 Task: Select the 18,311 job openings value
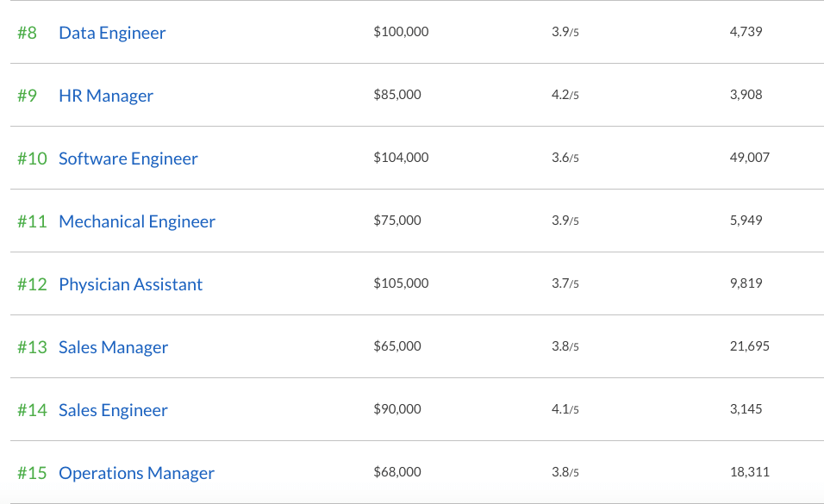(749, 472)
